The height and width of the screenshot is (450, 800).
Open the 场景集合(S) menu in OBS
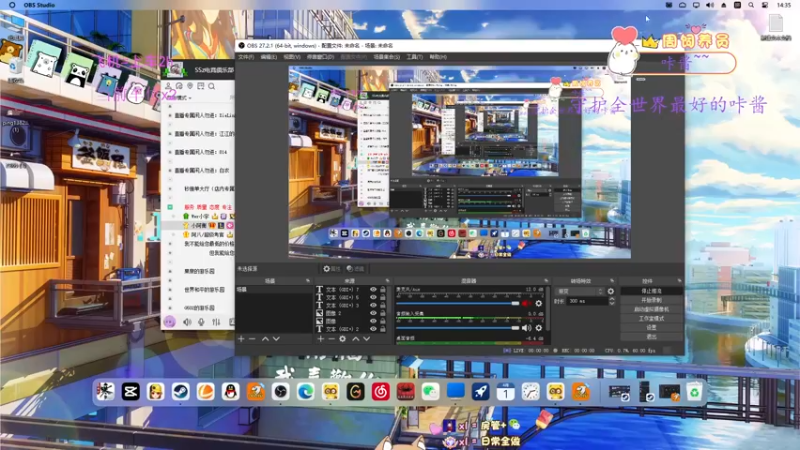386,57
